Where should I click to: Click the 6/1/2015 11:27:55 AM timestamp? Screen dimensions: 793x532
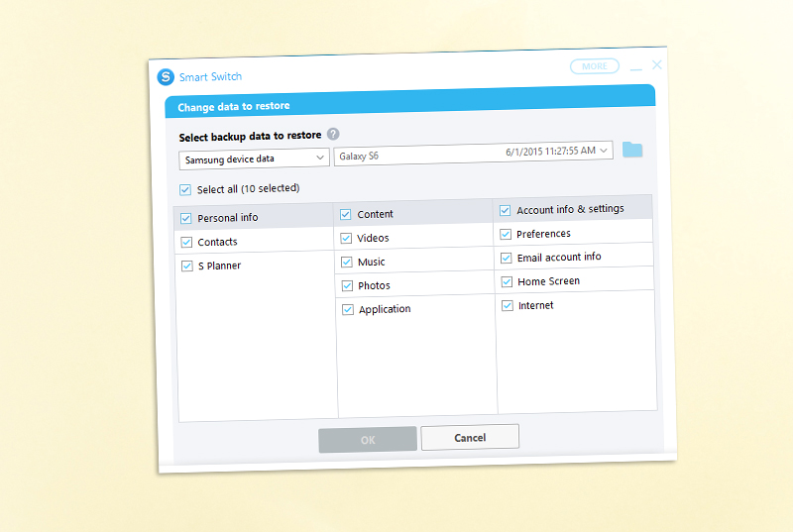coord(550,151)
